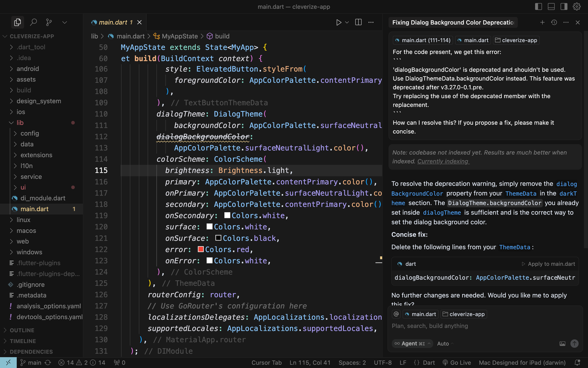The width and height of the screenshot is (588, 368).
Task: Click the cleverize-app chip in chat input
Action: (x=464, y=314)
